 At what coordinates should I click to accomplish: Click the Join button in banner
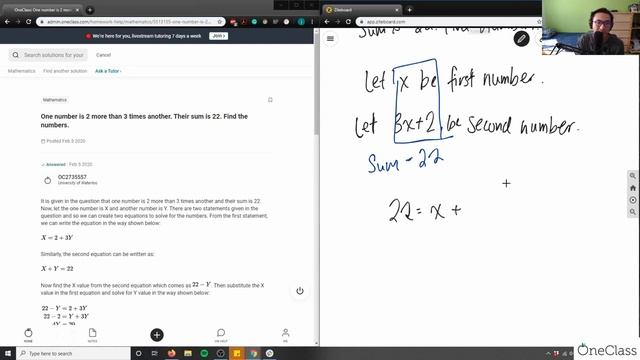click(x=218, y=36)
